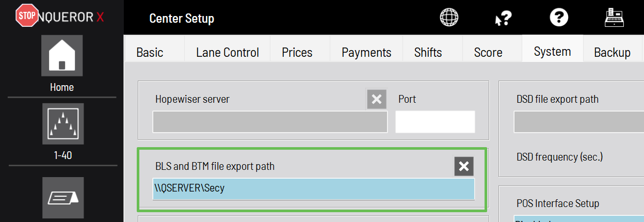
Task: Switch to the Basic tab
Action: (x=150, y=52)
